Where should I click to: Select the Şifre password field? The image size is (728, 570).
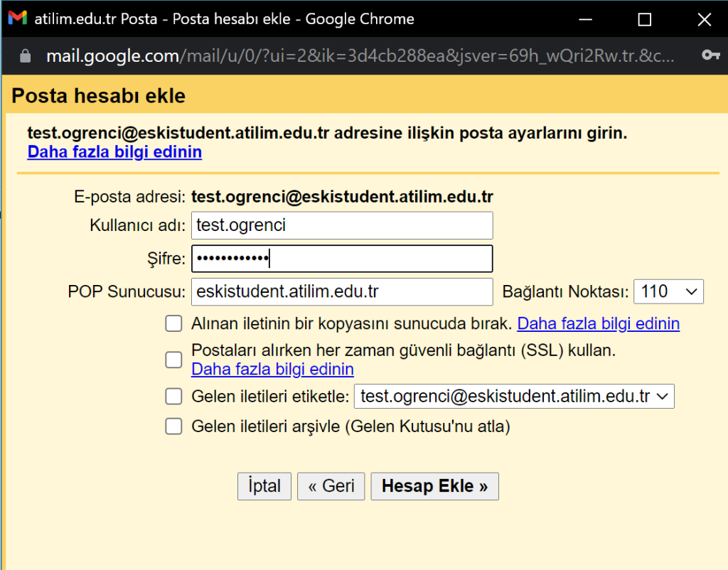(341, 258)
